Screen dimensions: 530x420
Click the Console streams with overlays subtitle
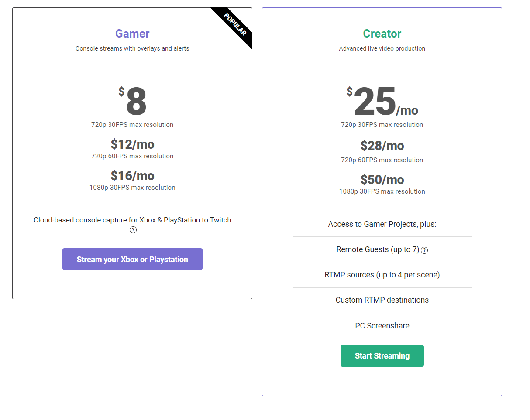(x=132, y=48)
